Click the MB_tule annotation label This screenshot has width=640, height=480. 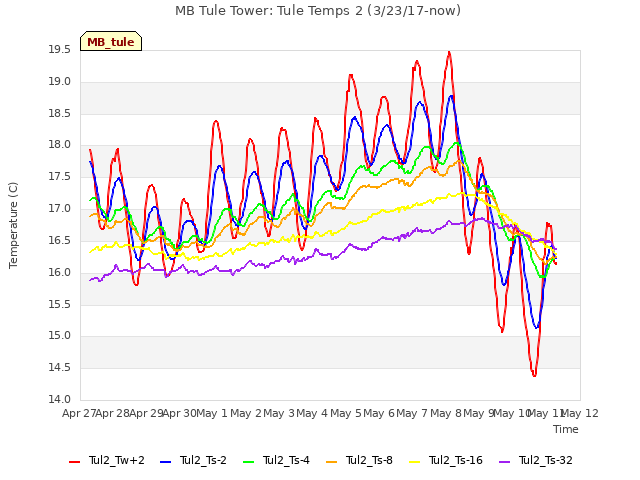coord(111,42)
